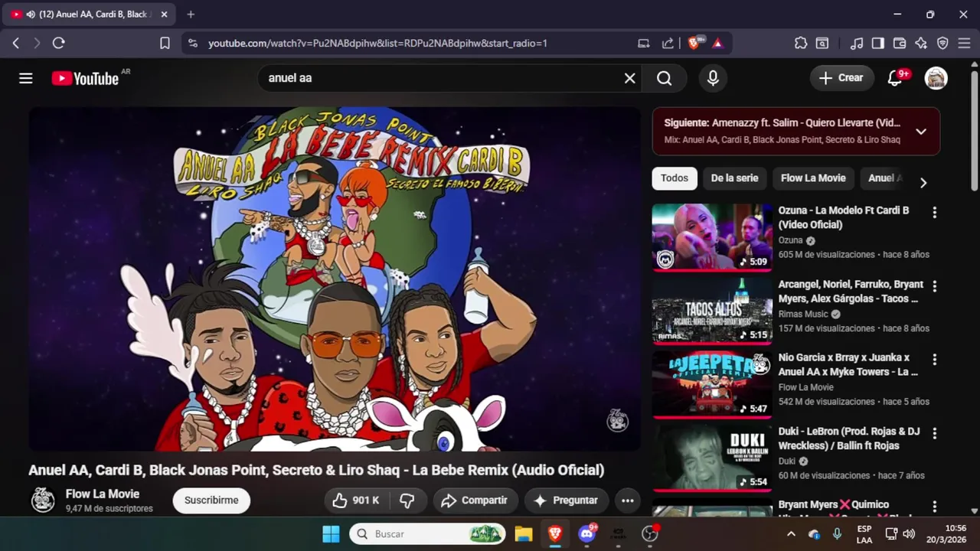Open a new browser tab
Image resolution: width=980 pixels, height=551 pixels.
(x=191, y=15)
